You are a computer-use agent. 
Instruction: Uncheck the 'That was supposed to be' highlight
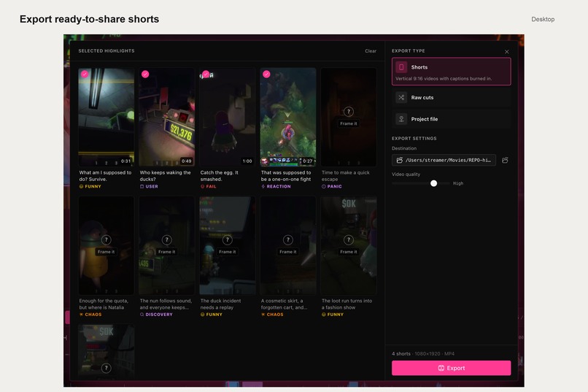(266, 74)
